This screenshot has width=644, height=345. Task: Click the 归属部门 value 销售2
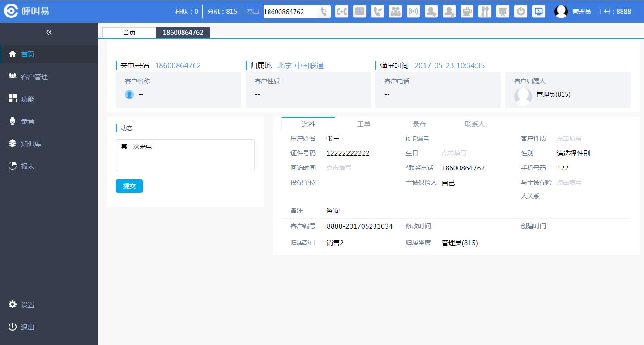(335, 243)
